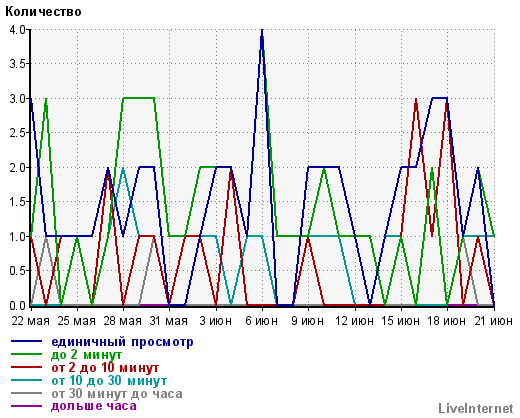Click the teal line legend swatch
Viewport: 520px width, 418px height.
27,380
